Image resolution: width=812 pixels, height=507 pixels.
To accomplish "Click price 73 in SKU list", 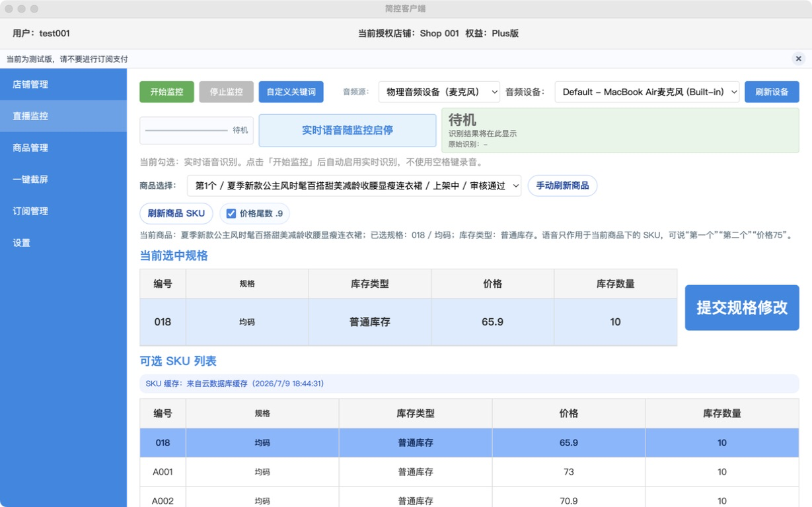I will click(x=568, y=472).
